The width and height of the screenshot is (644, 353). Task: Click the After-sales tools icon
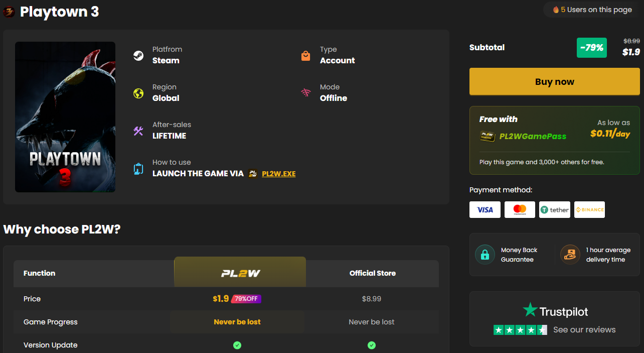(x=138, y=131)
